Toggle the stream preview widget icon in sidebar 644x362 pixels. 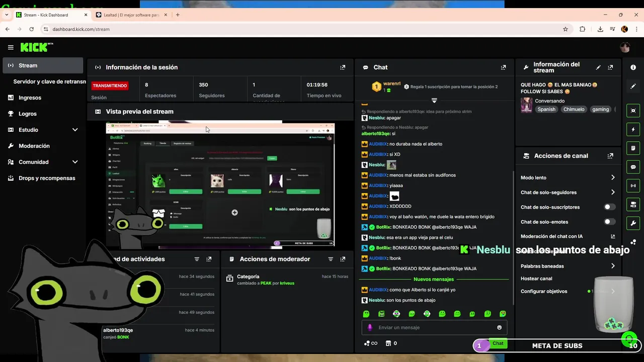(633, 111)
